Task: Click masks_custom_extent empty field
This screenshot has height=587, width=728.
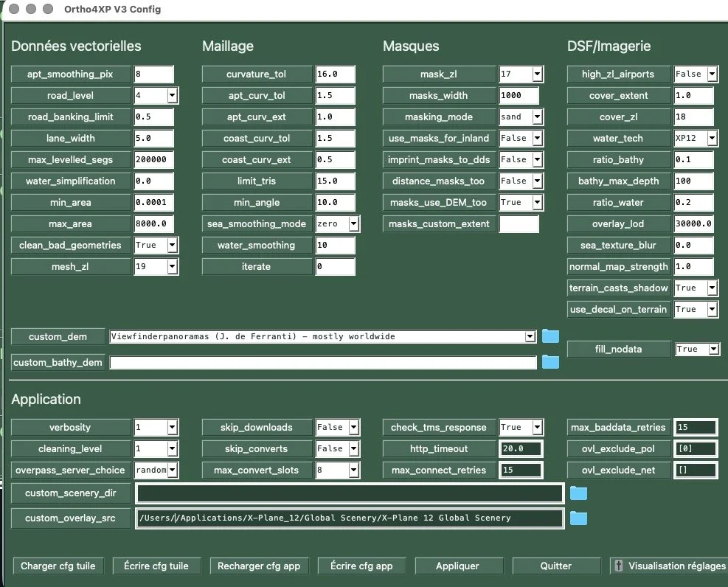Action: point(519,223)
